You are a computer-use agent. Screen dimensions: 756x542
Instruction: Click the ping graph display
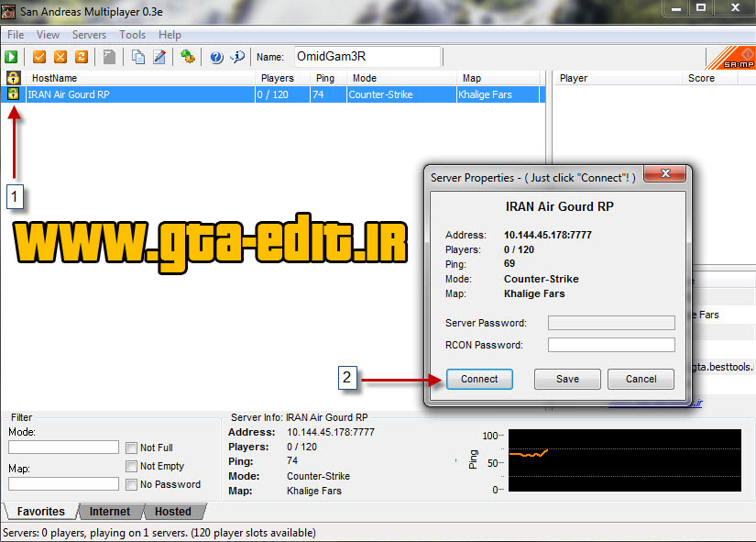click(x=624, y=460)
